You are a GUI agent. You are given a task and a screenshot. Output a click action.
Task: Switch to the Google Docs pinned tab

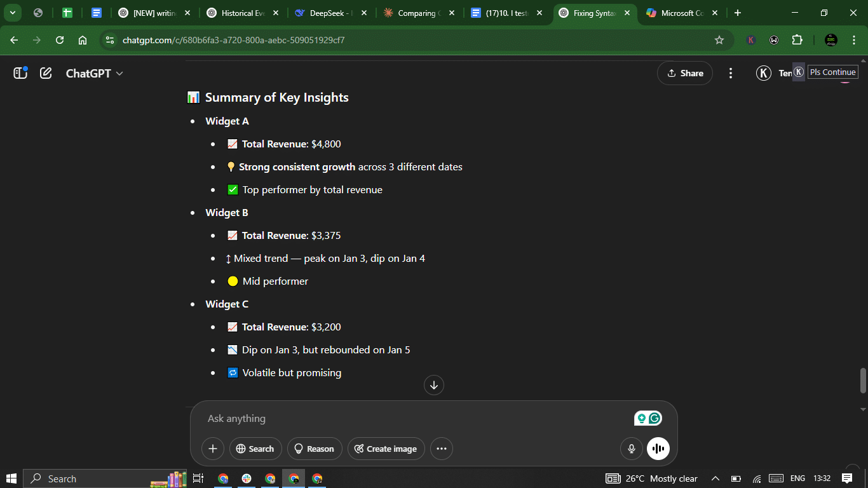point(96,13)
